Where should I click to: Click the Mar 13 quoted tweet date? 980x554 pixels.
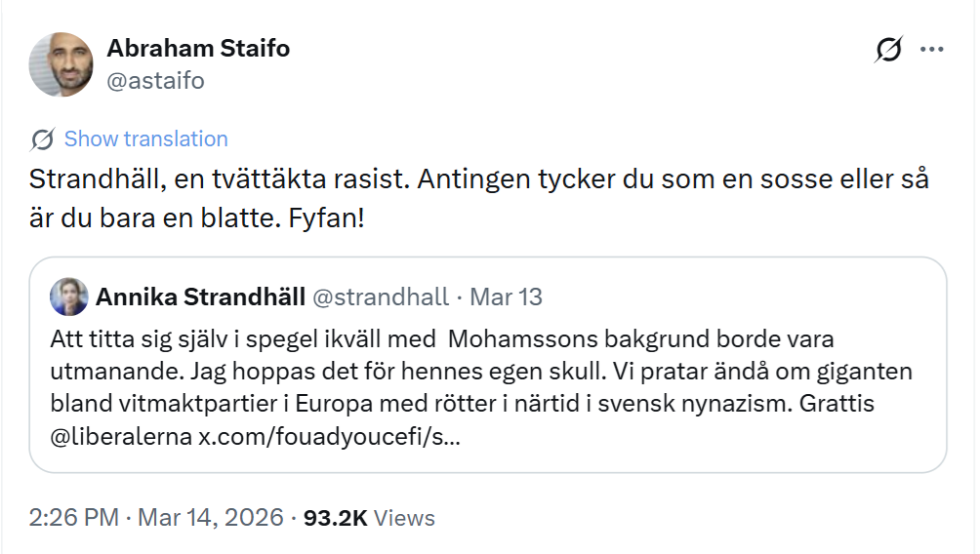tap(507, 297)
